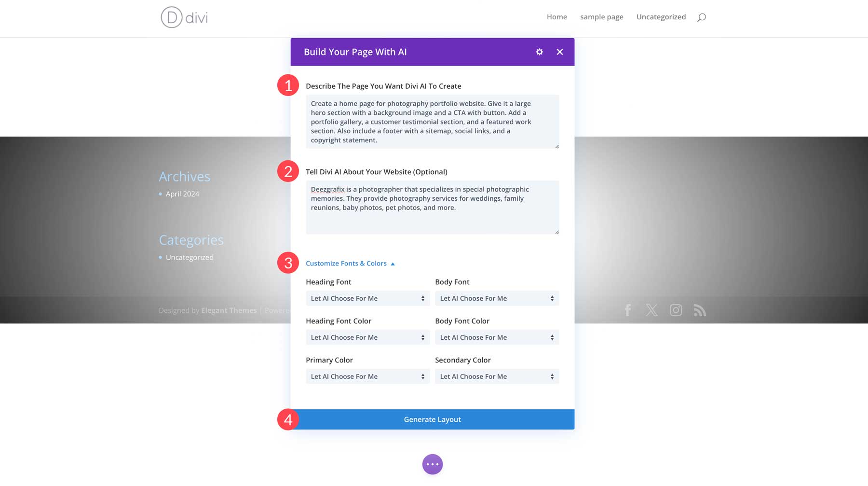Open the Heading Font Color dropdown
Screen dimensions: 868x486
(x=367, y=337)
